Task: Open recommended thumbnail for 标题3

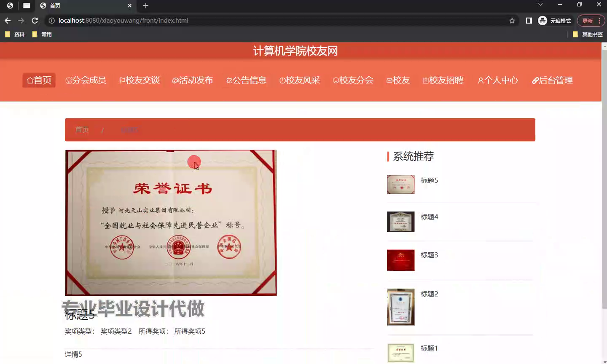Action: click(x=400, y=260)
